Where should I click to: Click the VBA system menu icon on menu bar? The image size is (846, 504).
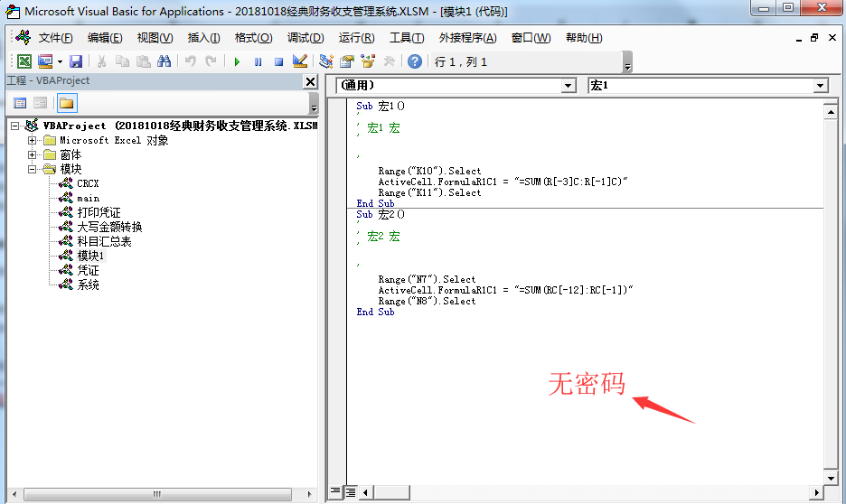(x=23, y=37)
